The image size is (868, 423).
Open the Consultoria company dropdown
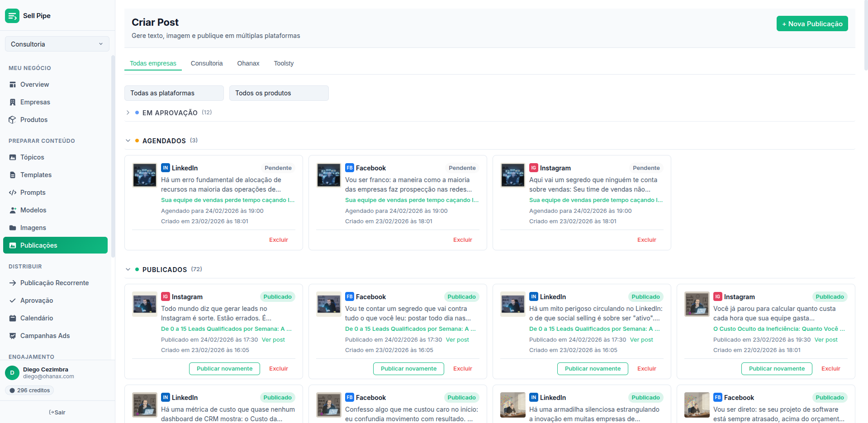[57, 44]
